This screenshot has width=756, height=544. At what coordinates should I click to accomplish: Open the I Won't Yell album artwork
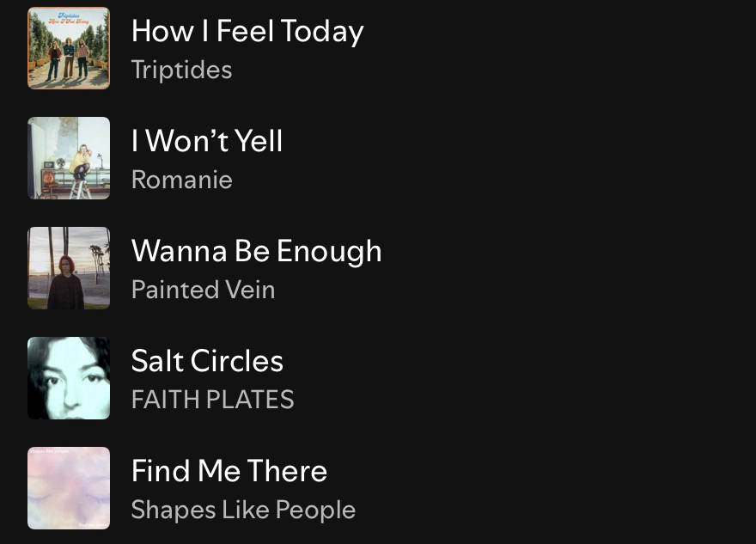[69, 158]
